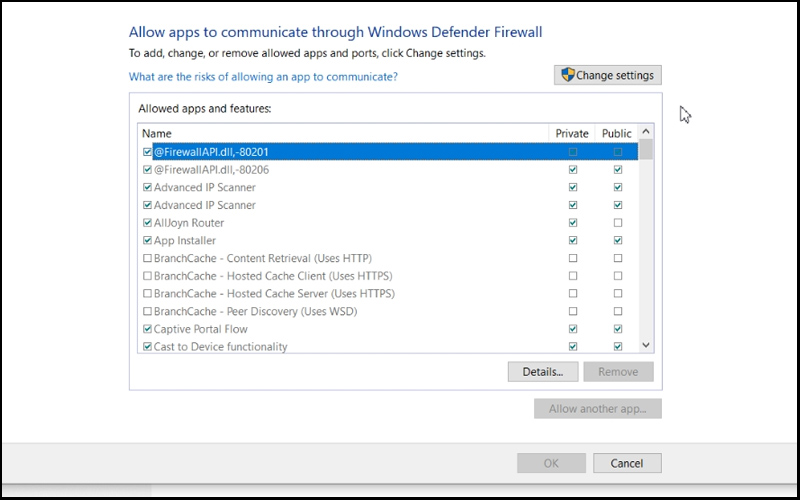Screen dimensions: 800x500
Task: Toggle Public checkbox for @FirewallAPI.dll,-80206
Action: click(x=618, y=169)
